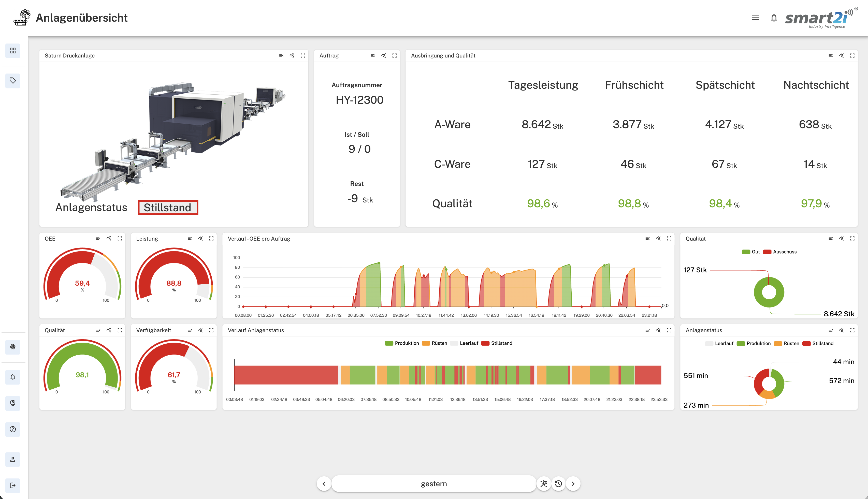868x499 pixels.
Task: Open list menu on Auftrag panel
Action: [x=373, y=55]
